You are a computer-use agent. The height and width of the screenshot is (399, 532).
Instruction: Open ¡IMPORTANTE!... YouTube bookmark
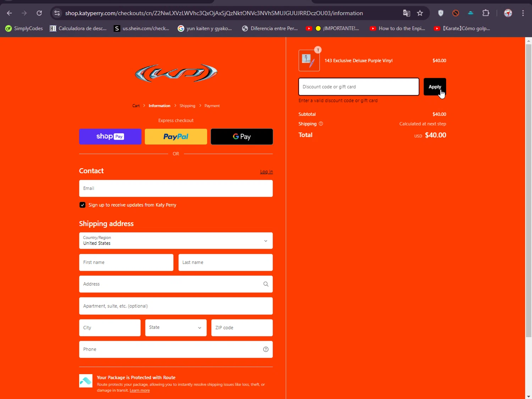332,28
